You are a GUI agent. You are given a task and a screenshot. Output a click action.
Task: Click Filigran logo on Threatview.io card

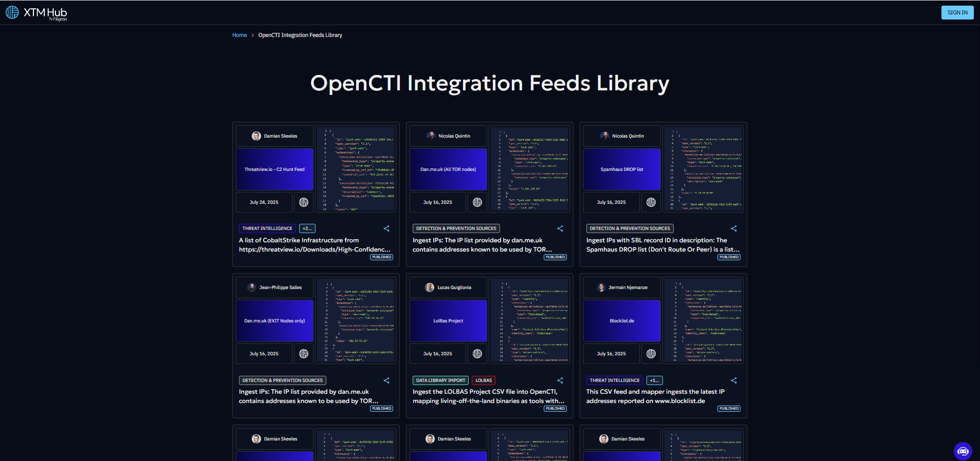pyautogui.click(x=304, y=202)
